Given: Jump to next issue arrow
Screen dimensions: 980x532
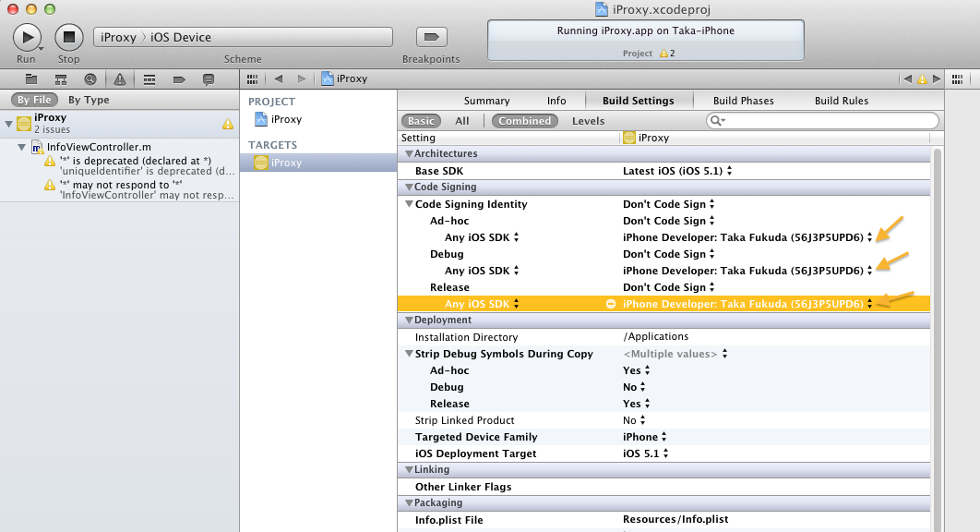Looking at the screenshot, I should click(937, 79).
